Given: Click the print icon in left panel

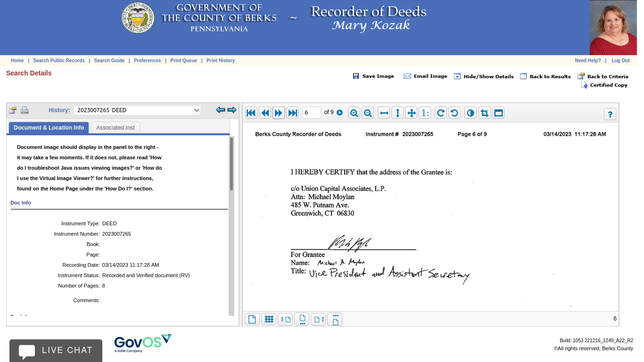Looking at the screenshot, I should coord(25,110).
